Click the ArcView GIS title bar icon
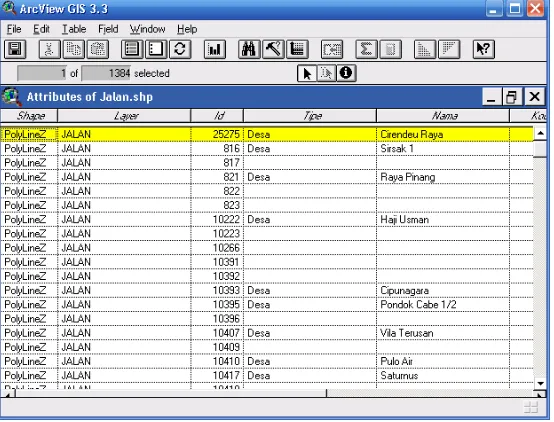 coord(8,8)
